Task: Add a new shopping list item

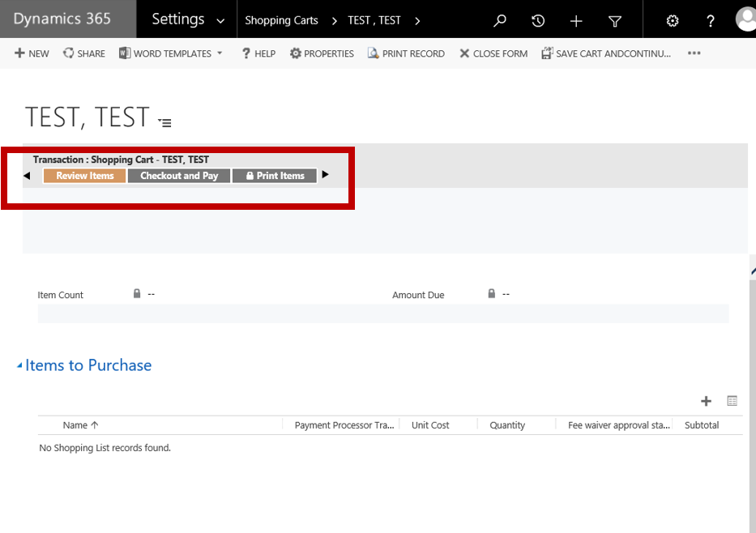Action: point(706,401)
